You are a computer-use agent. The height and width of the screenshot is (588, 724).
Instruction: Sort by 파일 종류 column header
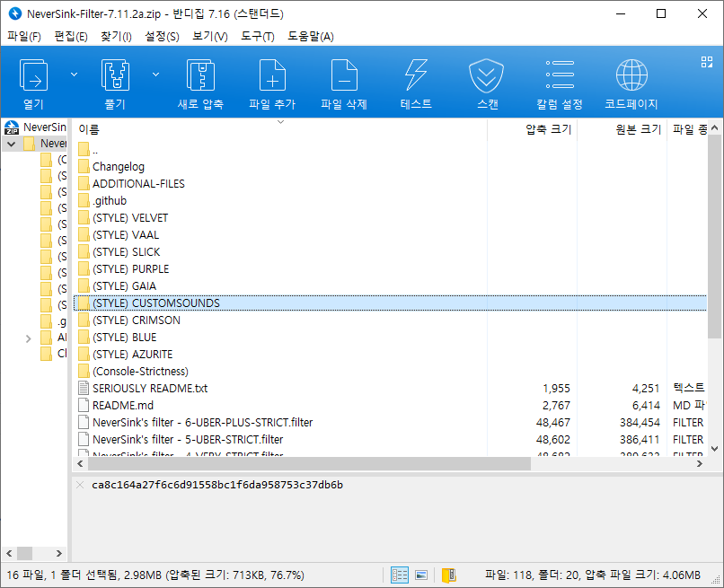[688, 129]
